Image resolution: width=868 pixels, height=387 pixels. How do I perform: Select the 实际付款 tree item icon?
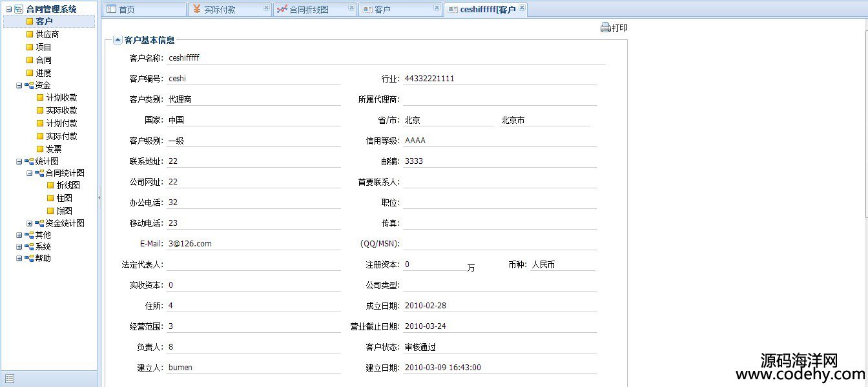coord(40,136)
